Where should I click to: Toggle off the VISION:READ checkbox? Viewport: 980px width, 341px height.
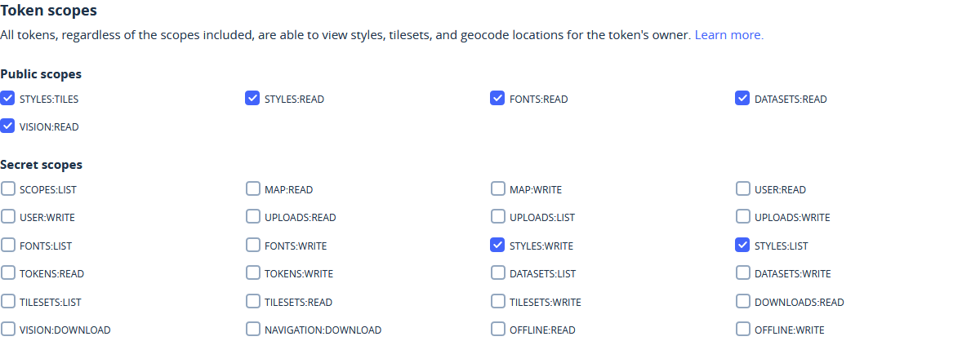7,126
